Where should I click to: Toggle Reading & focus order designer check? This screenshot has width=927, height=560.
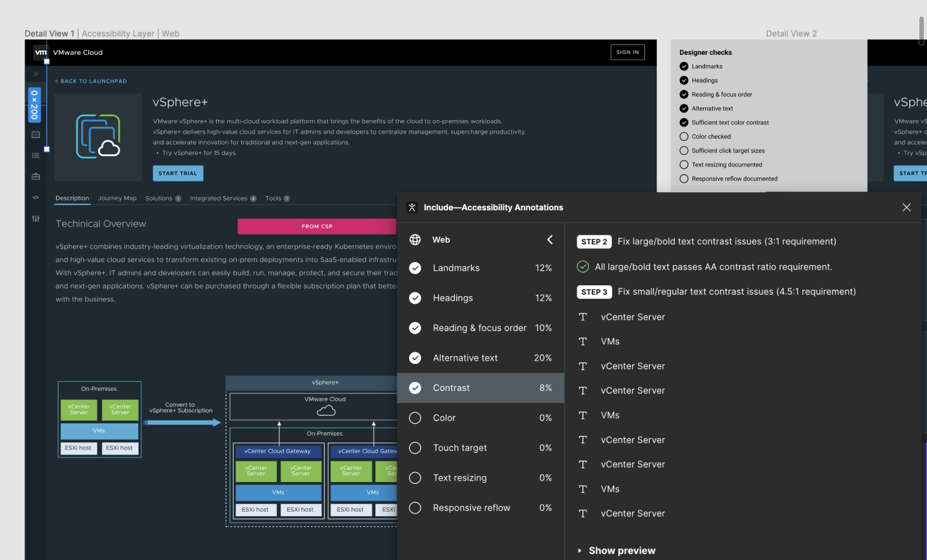click(684, 94)
